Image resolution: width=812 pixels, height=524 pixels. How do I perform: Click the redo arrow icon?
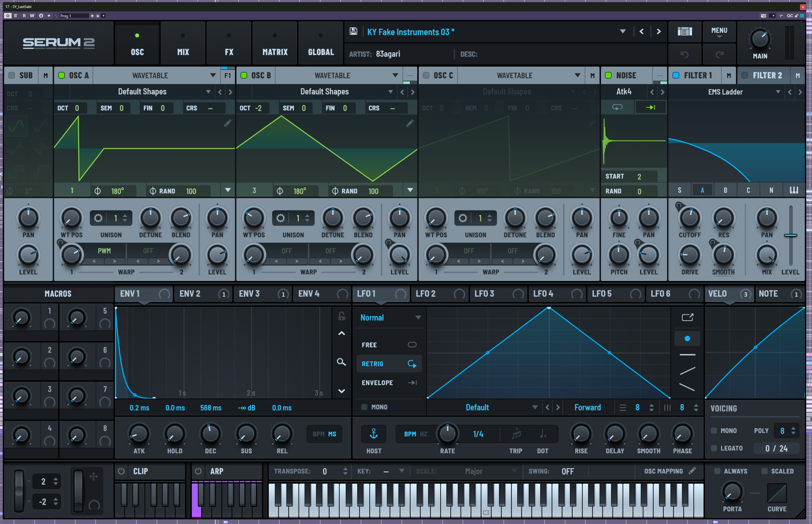point(719,54)
